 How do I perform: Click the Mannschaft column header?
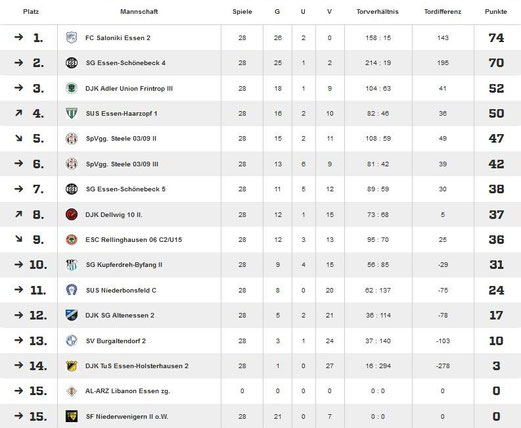[x=139, y=12]
